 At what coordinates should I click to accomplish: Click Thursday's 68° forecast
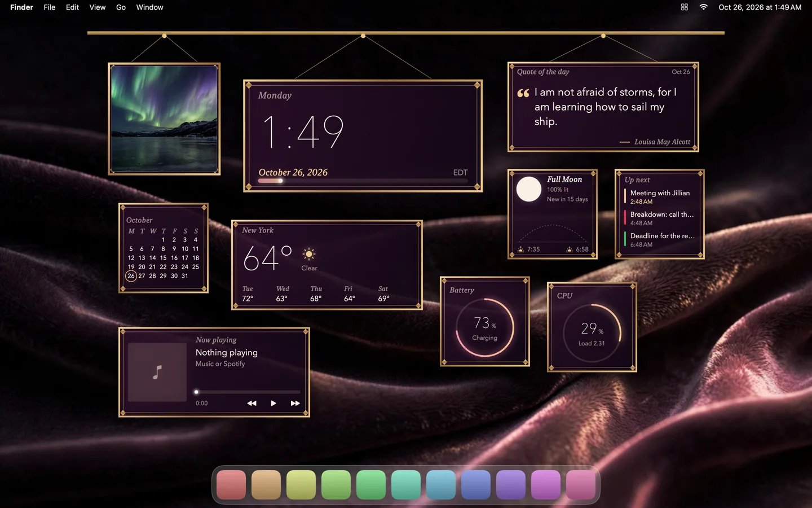[x=316, y=299]
